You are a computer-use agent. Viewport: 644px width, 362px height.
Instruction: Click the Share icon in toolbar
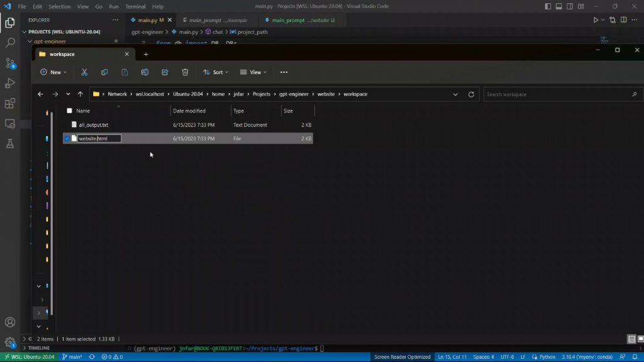165,72
